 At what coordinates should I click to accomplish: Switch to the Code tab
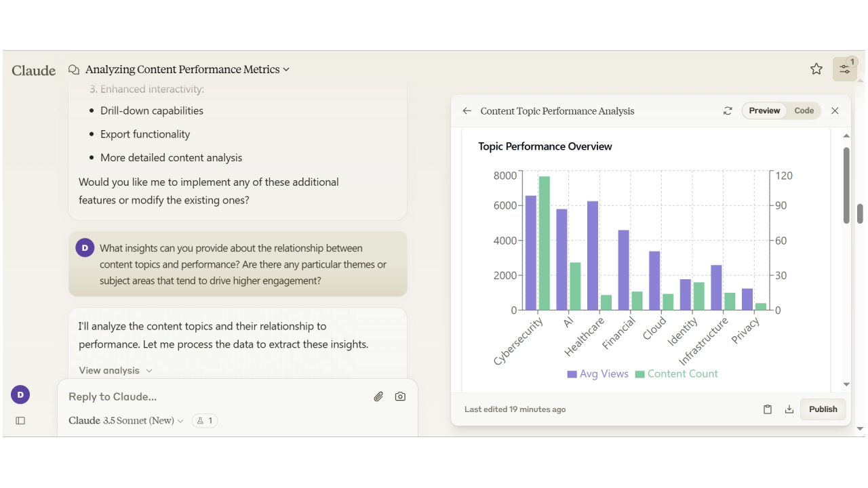(804, 110)
